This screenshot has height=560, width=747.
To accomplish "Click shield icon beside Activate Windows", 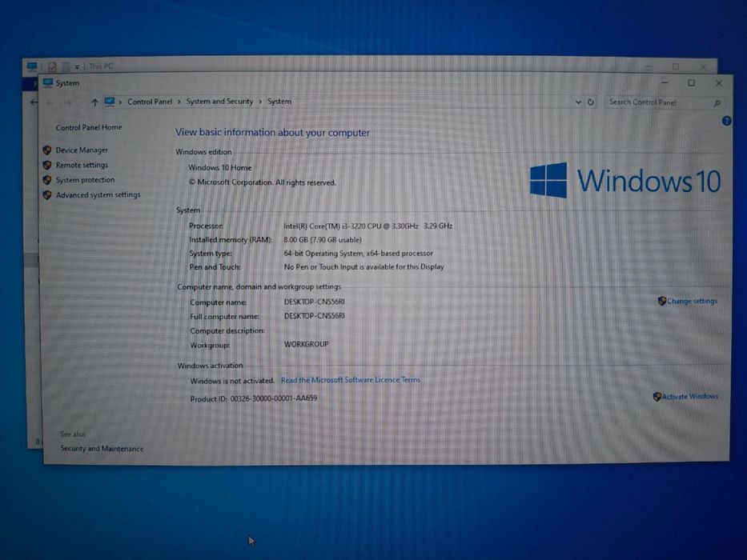I will click(x=657, y=396).
